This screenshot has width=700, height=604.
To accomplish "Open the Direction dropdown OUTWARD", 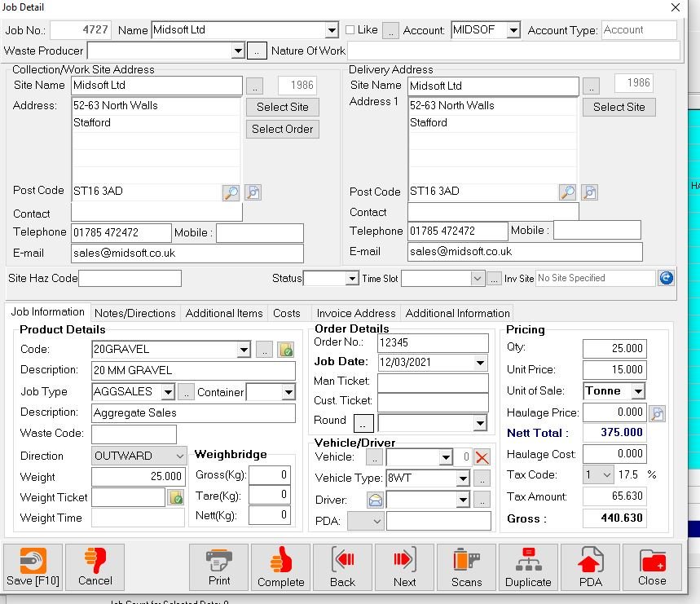I will click(179, 456).
